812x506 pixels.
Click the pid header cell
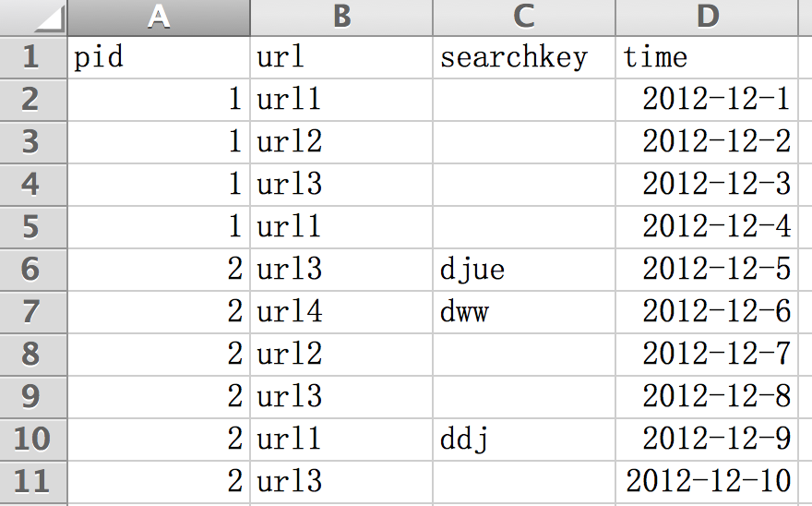coord(159,57)
